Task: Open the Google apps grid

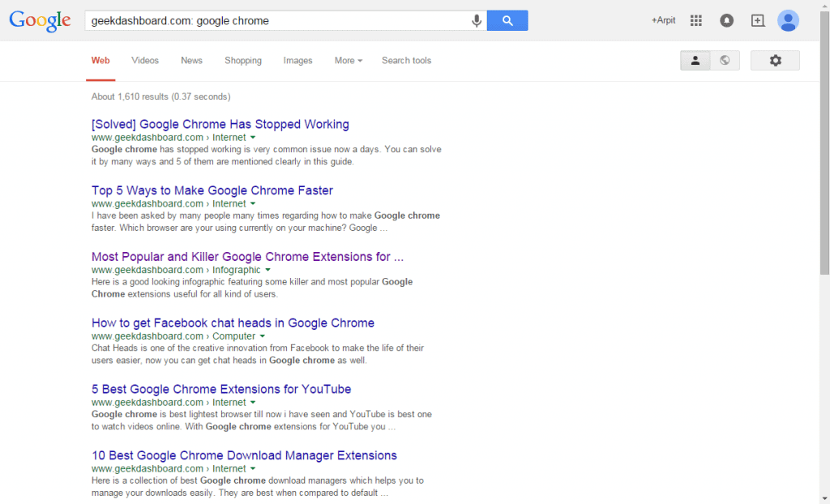Action: click(695, 20)
